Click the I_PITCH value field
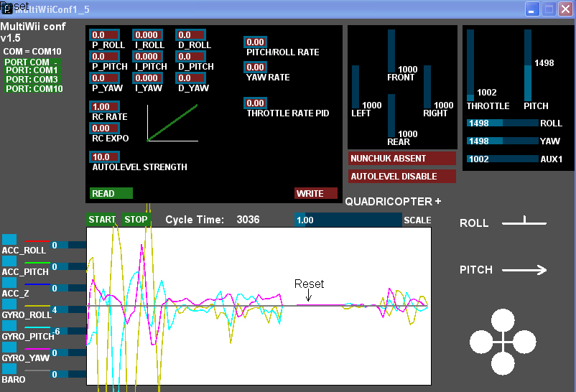The height and width of the screenshot is (392, 576). pyautogui.click(x=147, y=57)
